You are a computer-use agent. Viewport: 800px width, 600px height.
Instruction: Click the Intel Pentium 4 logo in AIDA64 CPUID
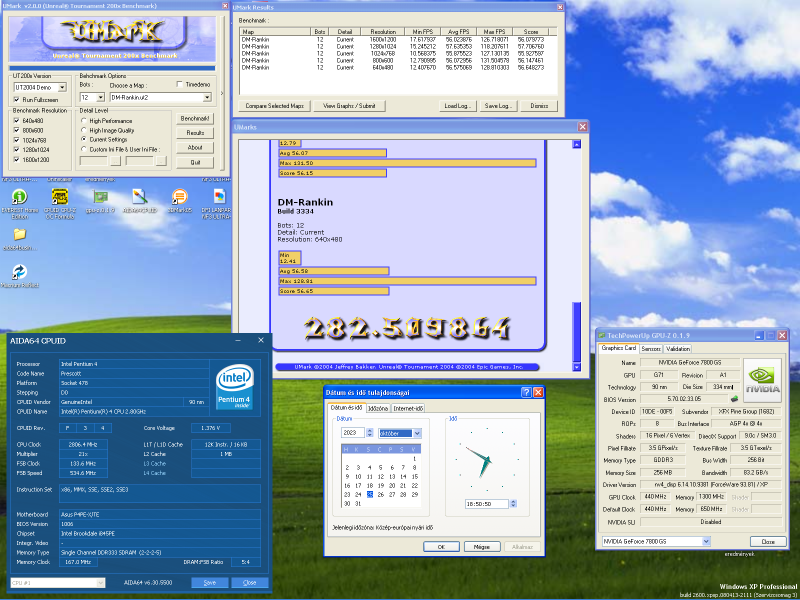(x=235, y=387)
